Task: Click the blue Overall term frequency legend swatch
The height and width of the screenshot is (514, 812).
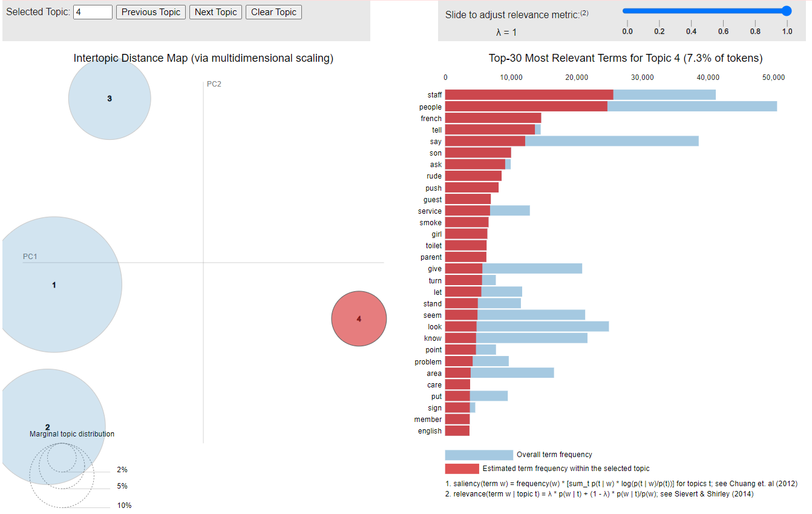Action: coord(479,455)
